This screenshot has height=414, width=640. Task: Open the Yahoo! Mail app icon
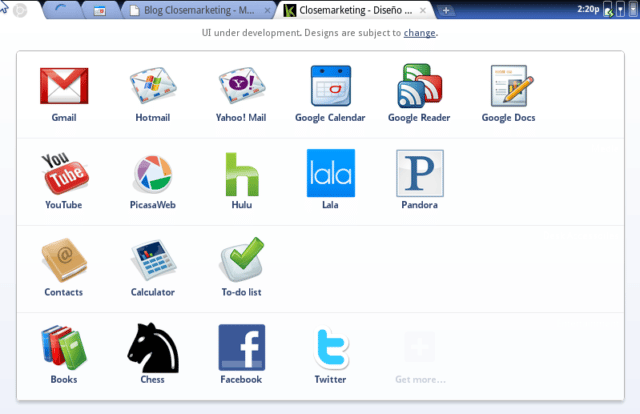[x=242, y=86]
